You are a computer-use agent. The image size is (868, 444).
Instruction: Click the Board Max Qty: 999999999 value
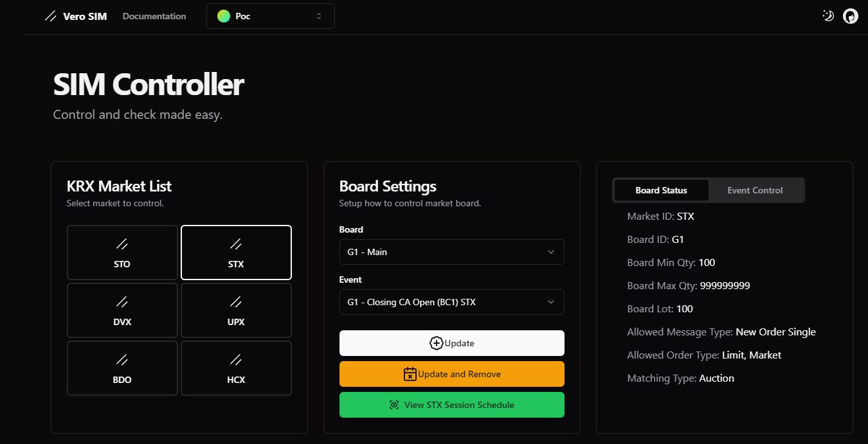coord(725,286)
